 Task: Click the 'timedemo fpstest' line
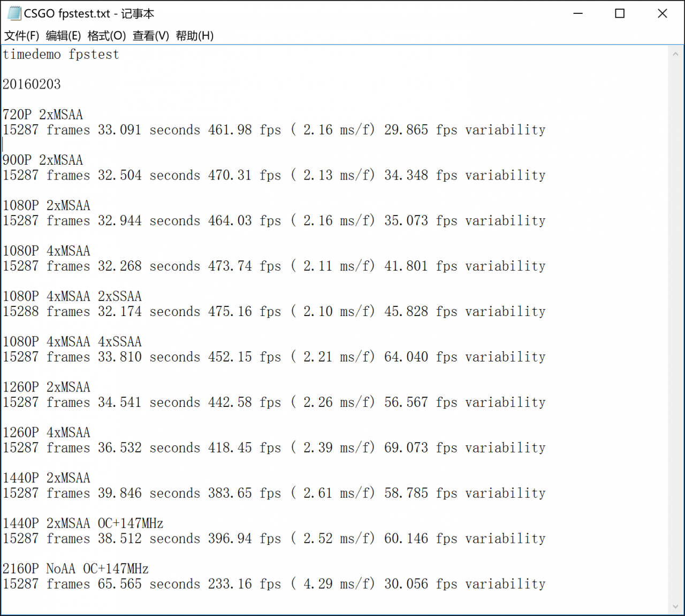(61, 55)
